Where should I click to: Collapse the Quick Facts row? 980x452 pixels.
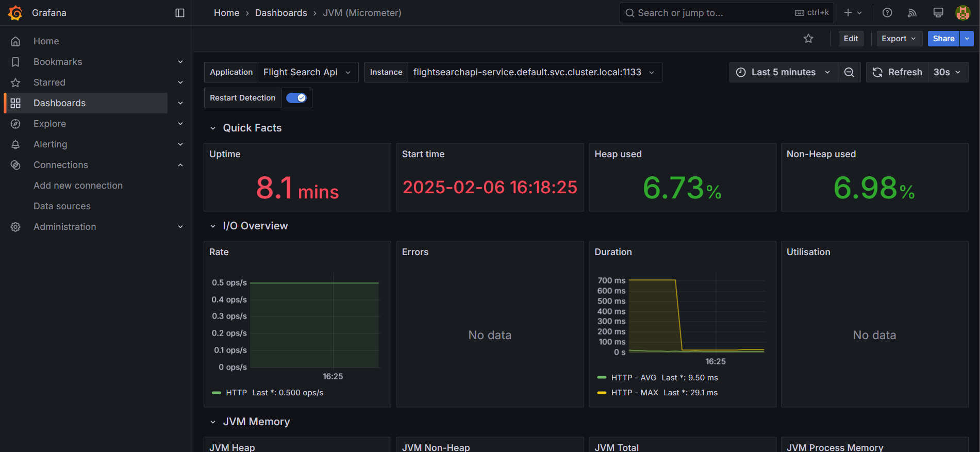(x=246, y=128)
